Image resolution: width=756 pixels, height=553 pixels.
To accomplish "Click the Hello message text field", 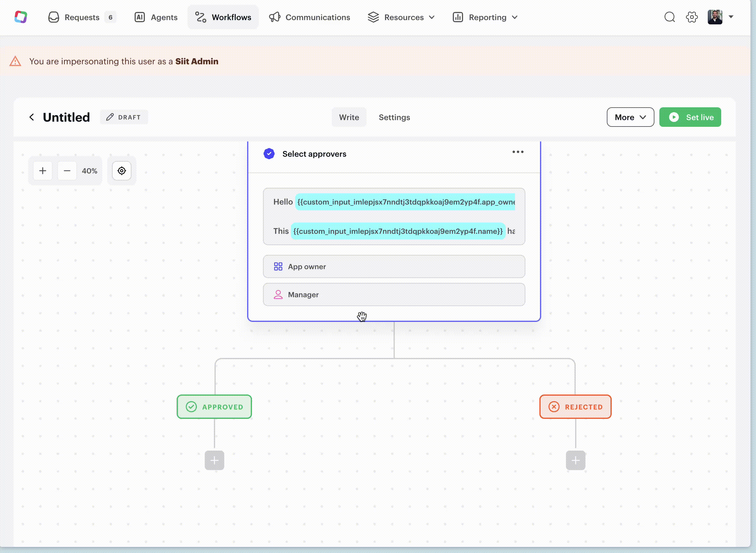I will (x=394, y=216).
